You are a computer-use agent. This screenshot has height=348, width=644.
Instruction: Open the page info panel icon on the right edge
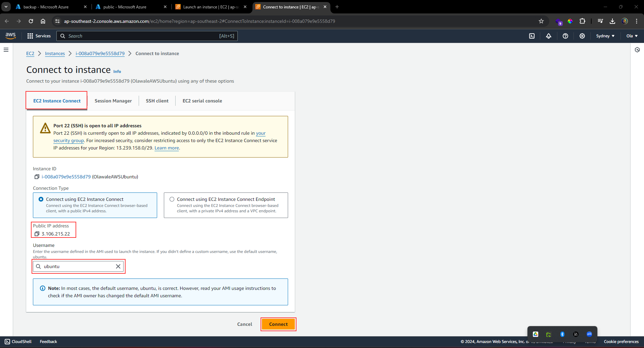point(637,50)
